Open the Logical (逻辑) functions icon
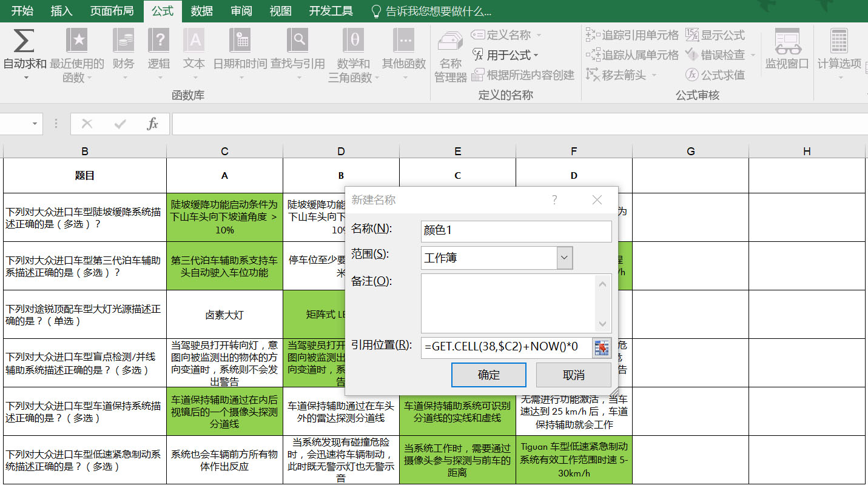Screen dimensions: 868x488 point(158,41)
